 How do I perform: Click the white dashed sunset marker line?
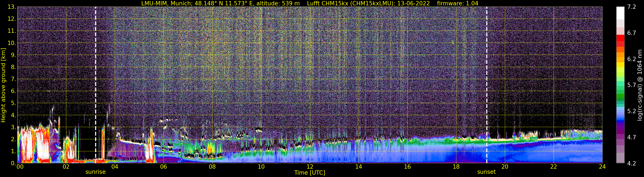[x=486, y=85]
